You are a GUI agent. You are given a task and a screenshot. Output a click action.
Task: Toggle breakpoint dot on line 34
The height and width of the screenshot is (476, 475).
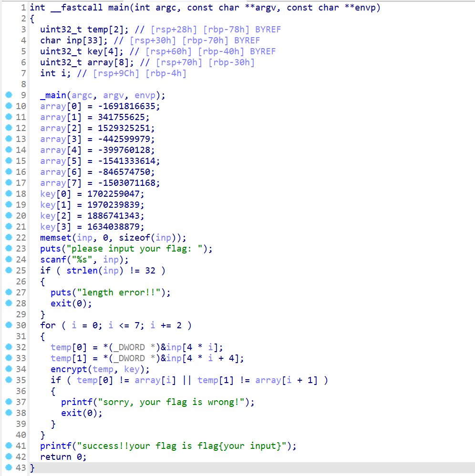point(9,369)
